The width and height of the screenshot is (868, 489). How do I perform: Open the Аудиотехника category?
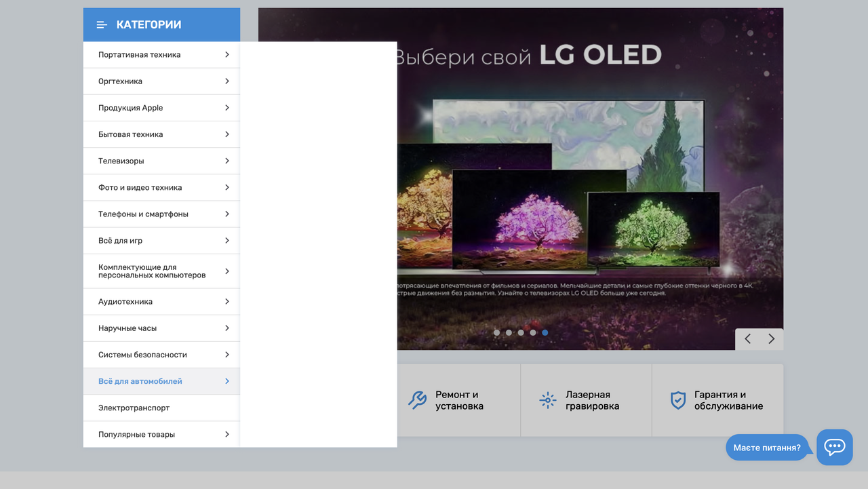161,302
